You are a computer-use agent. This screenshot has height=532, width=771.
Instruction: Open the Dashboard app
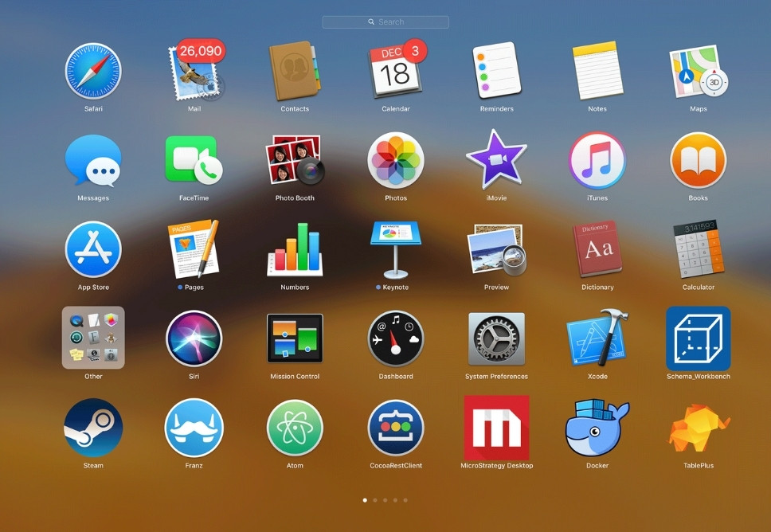tap(395, 338)
